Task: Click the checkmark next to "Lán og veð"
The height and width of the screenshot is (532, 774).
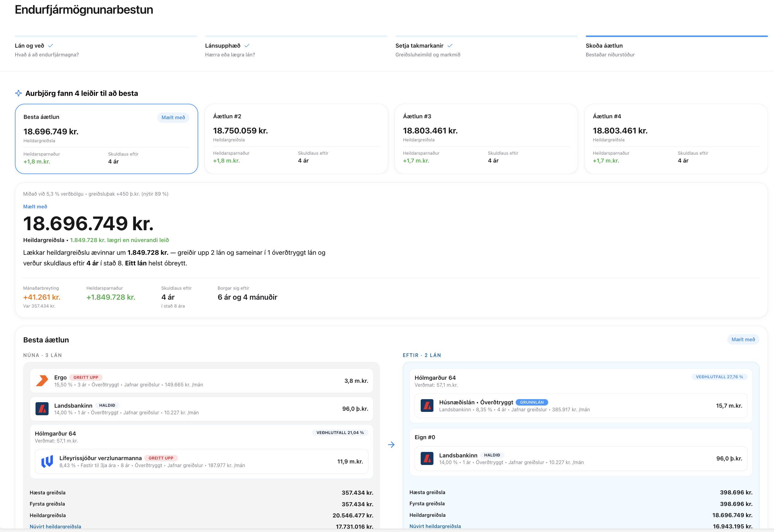Action: (x=50, y=46)
